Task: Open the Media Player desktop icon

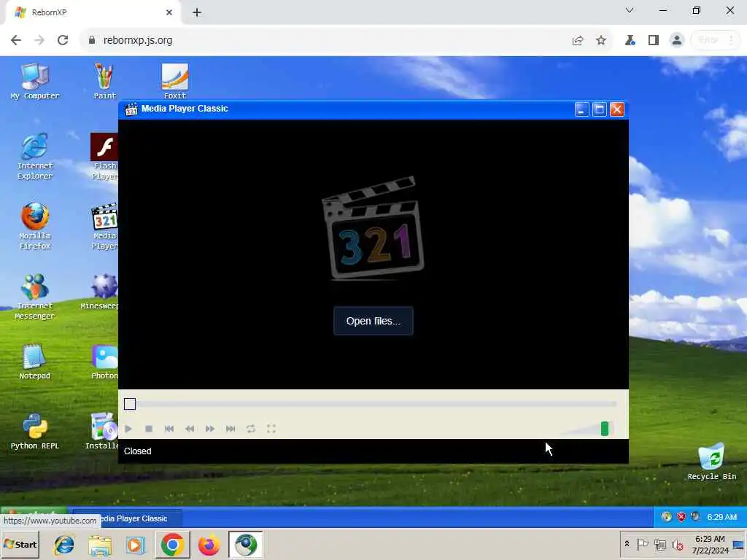Action: 104,226
